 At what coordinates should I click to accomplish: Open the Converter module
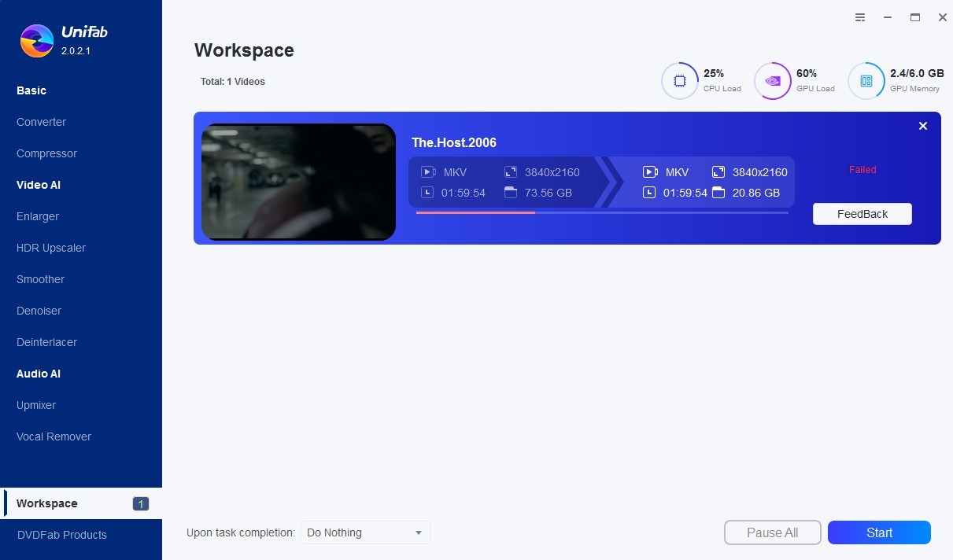[x=41, y=122]
